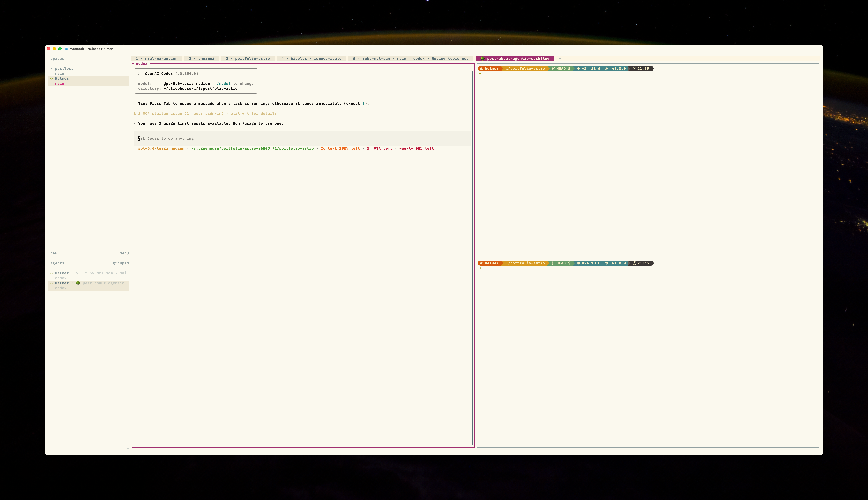Click the apple icon in the upper terminal prompt
This screenshot has width=868, height=500.
481,69
